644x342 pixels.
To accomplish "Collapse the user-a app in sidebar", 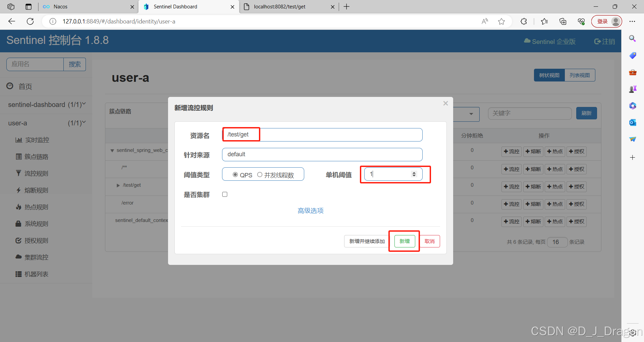I will (x=84, y=123).
